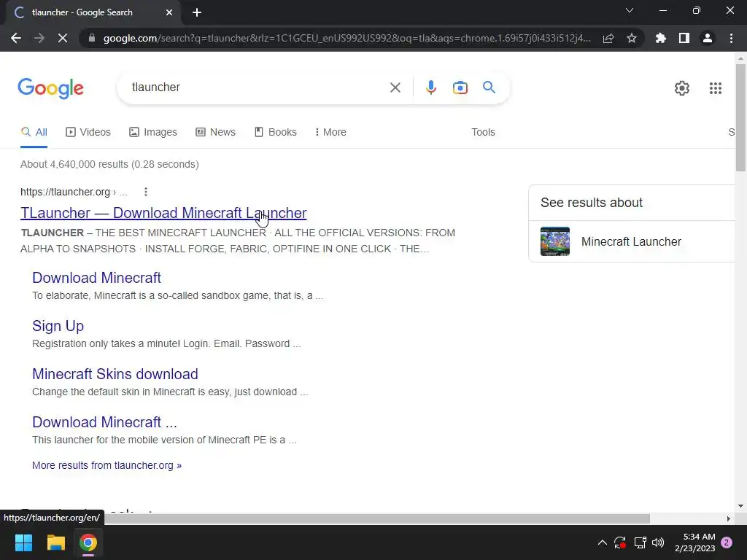Open the Sign Up sitelink
Image resolution: width=747 pixels, height=560 pixels.
coord(58,326)
